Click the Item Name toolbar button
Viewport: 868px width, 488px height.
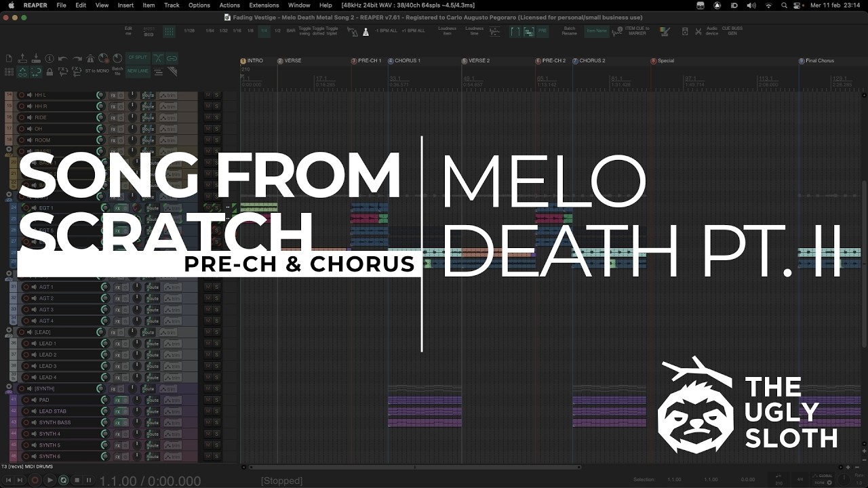[596, 31]
